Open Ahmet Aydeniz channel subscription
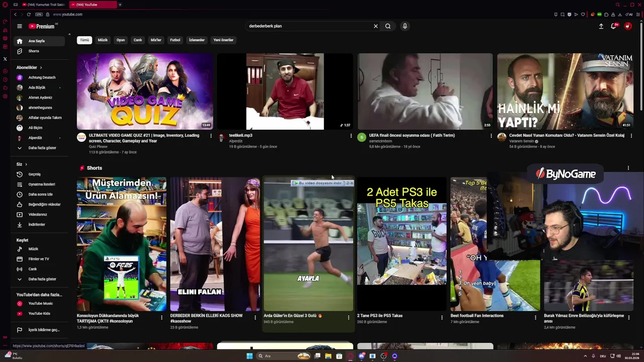 pos(39,98)
